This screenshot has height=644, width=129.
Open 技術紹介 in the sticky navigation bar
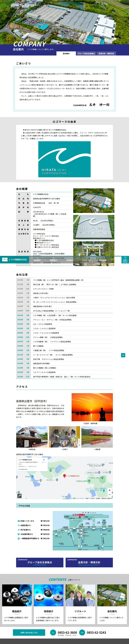70,260
